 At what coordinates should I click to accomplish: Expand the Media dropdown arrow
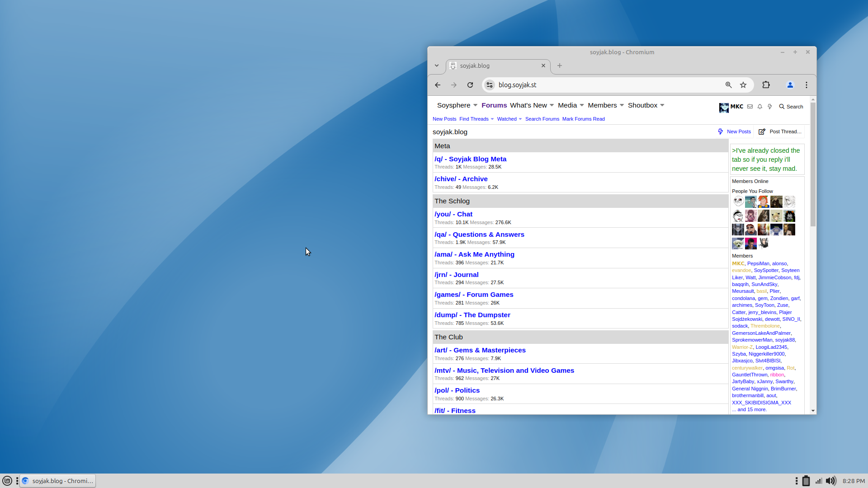(582, 105)
